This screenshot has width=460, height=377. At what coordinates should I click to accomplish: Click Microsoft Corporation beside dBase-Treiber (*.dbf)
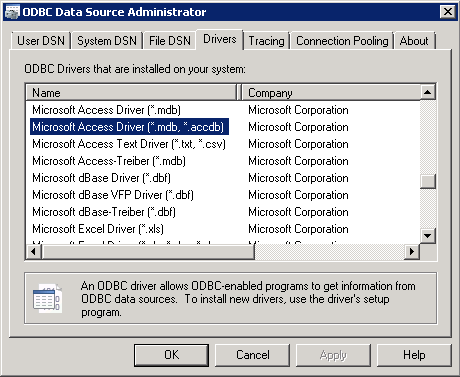(298, 212)
